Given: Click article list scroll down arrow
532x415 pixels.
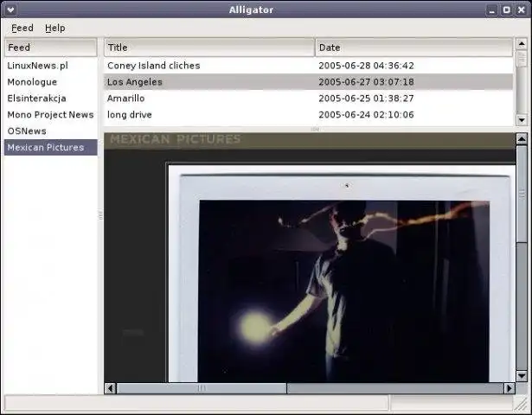Looking at the screenshot, I should tap(522, 119).
